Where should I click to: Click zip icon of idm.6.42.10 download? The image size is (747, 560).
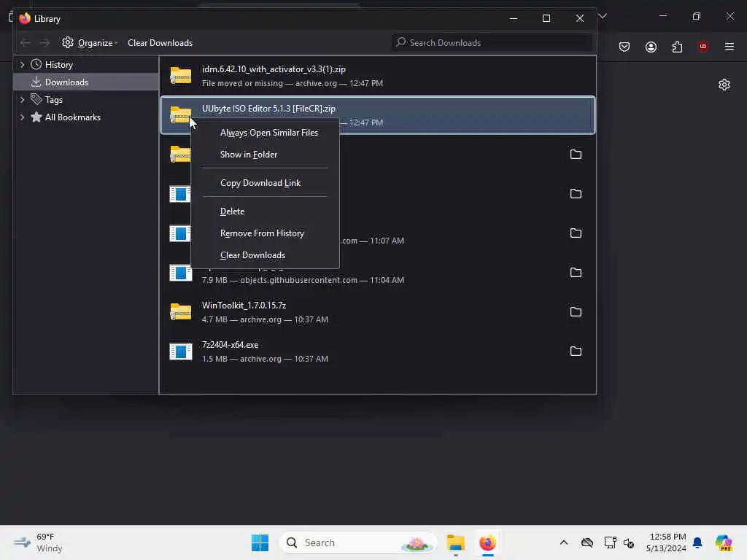point(181,76)
